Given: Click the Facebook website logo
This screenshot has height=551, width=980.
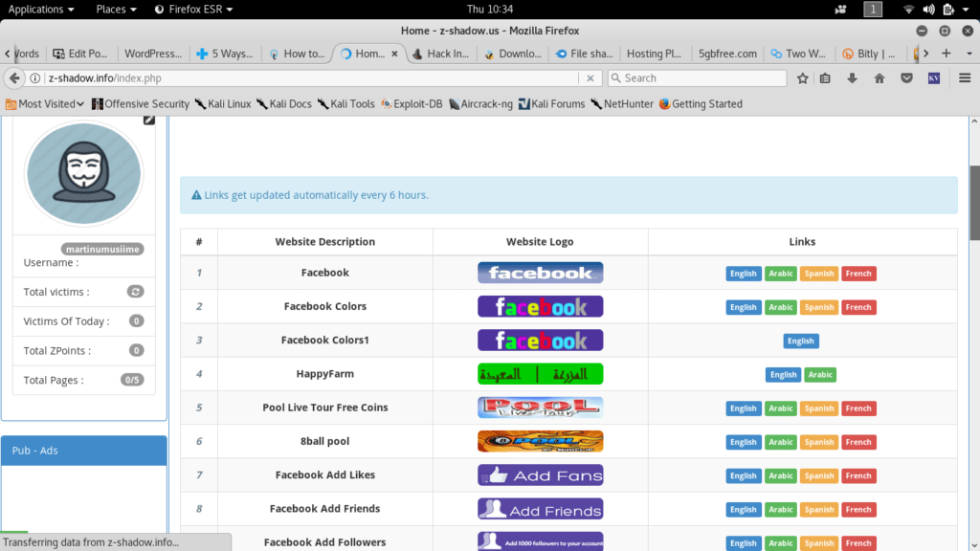Looking at the screenshot, I should click(540, 273).
